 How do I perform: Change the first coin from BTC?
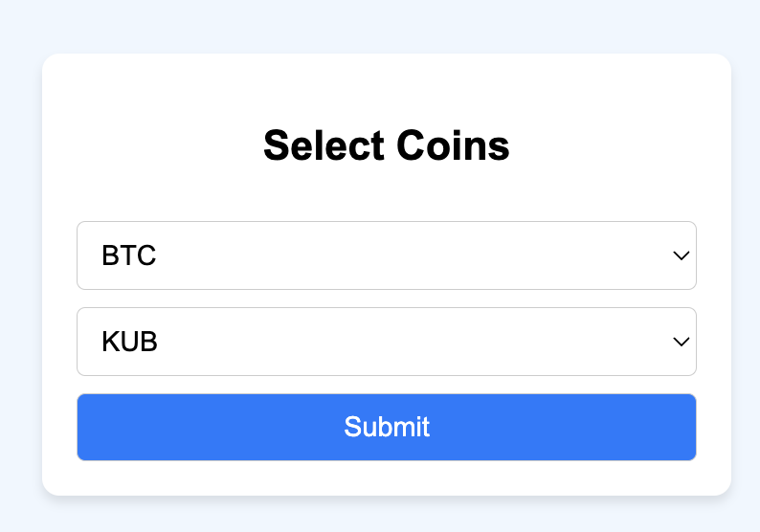pyautogui.click(x=386, y=255)
